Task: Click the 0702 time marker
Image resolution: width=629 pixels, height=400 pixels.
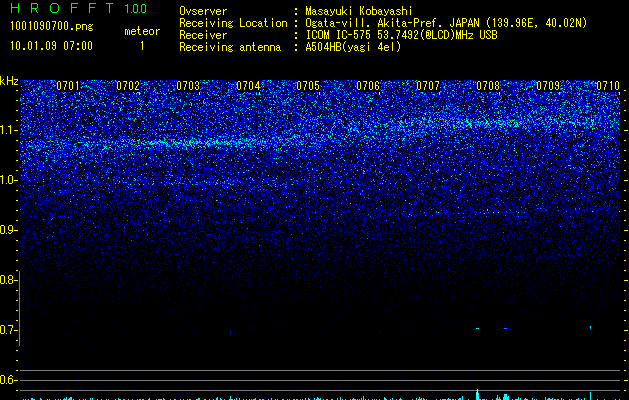Action: [x=128, y=86]
